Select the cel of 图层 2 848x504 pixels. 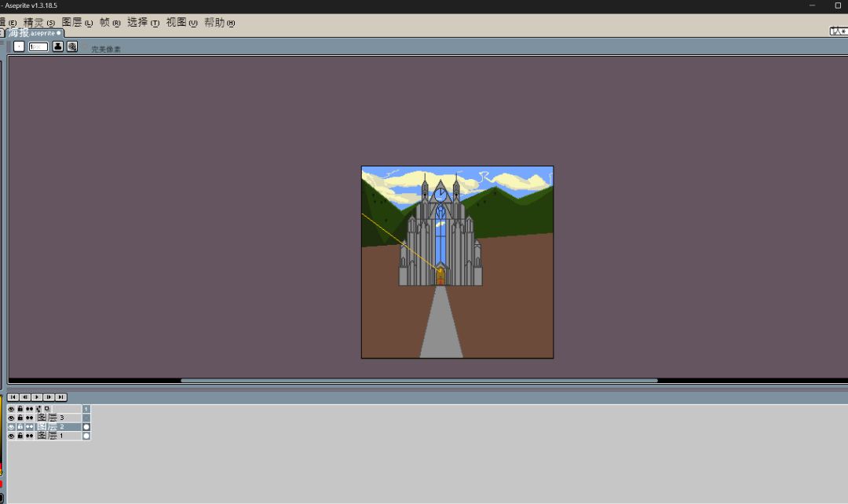(x=86, y=426)
